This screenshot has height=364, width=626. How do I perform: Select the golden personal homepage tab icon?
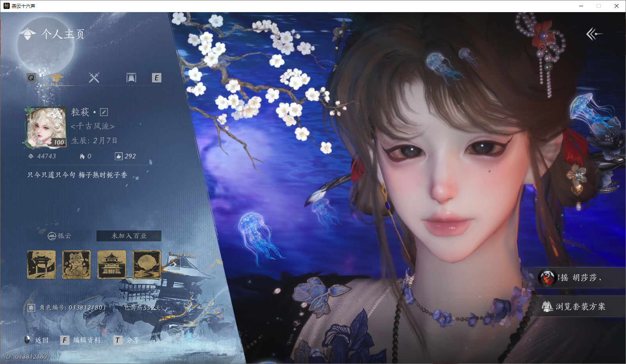pyautogui.click(x=57, y=77)
